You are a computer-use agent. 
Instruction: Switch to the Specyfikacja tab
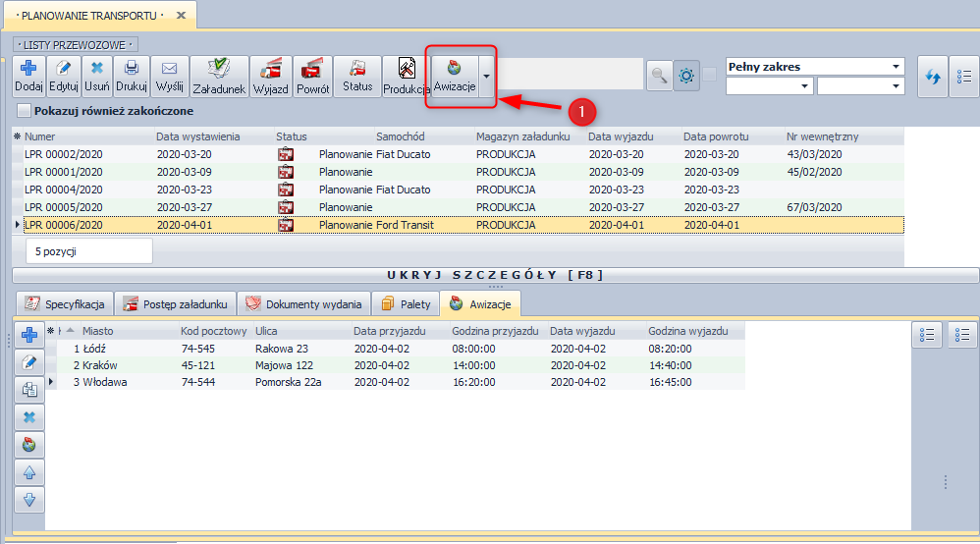coord(64,303)
